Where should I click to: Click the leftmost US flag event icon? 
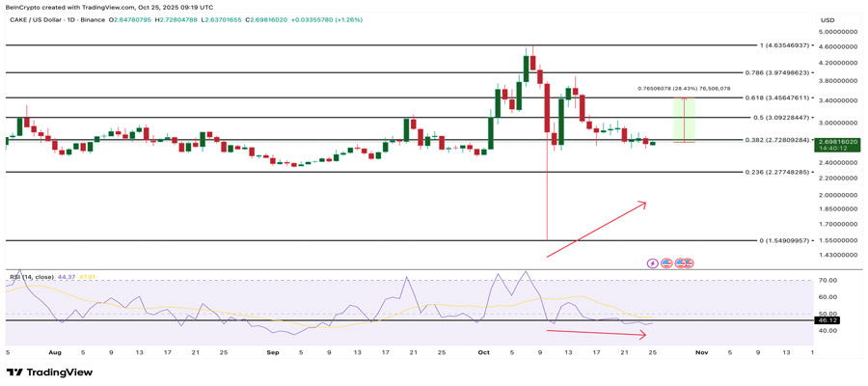tap(667, 262)
